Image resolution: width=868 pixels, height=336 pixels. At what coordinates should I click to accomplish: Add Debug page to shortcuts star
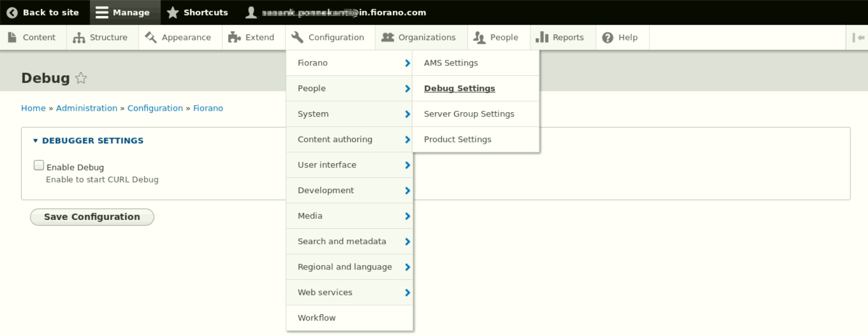[x=81, y=78]
